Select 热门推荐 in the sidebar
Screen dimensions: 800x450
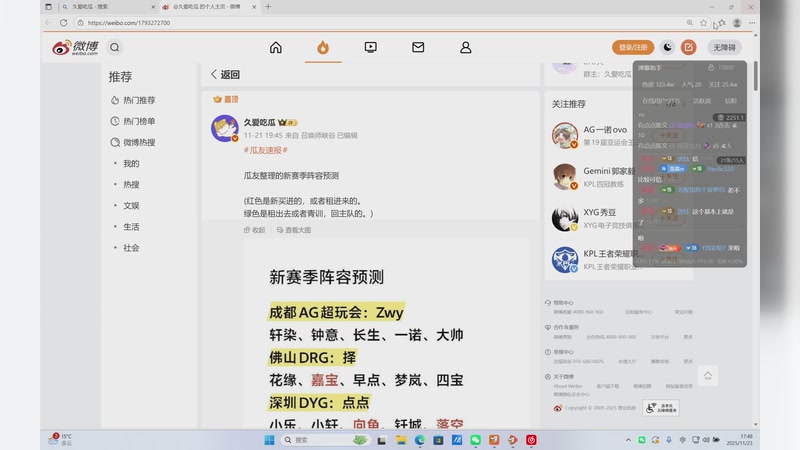(x=133, y=100)
